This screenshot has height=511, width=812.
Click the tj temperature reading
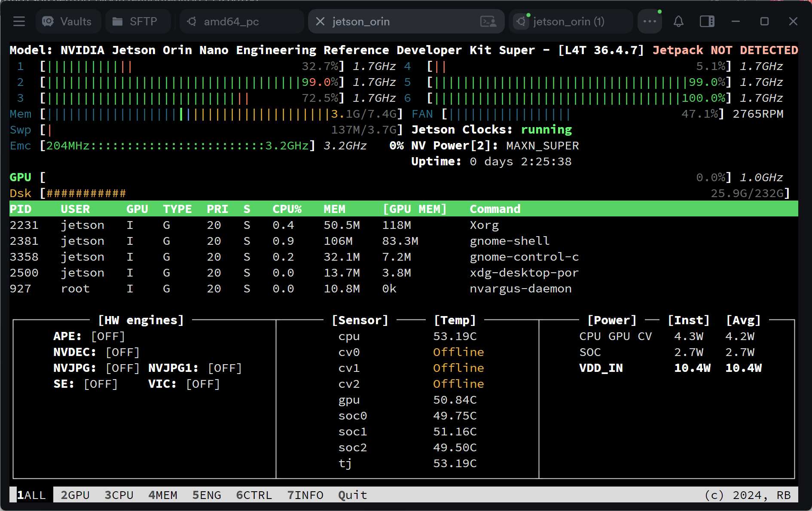(455, 463)
